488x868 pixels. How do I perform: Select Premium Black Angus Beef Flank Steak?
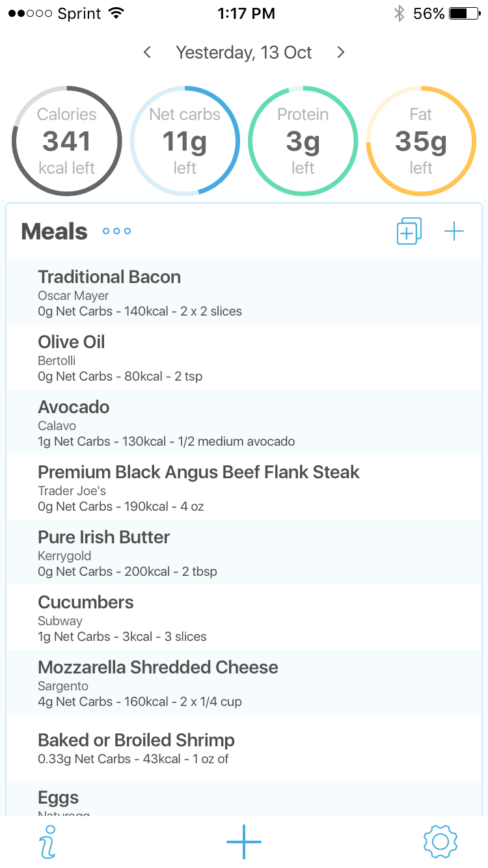(244, 488)
